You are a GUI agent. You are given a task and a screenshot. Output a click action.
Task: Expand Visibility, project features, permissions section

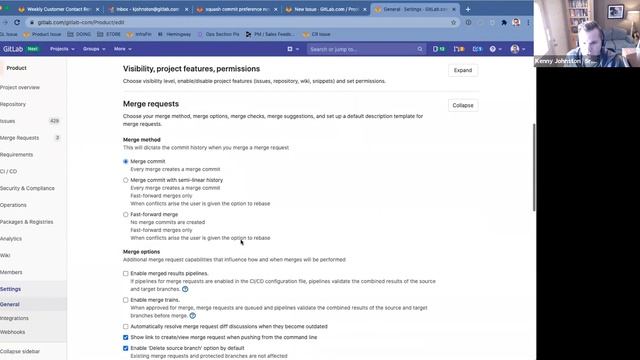click(x=463, y=70)
